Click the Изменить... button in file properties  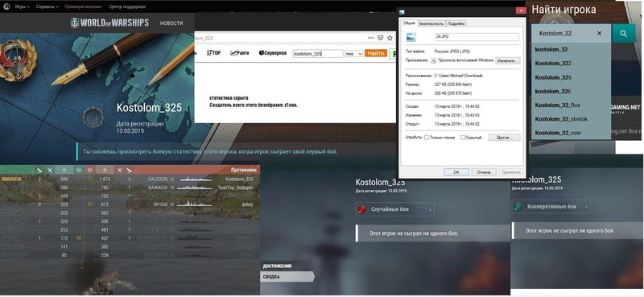pos(508,61)
